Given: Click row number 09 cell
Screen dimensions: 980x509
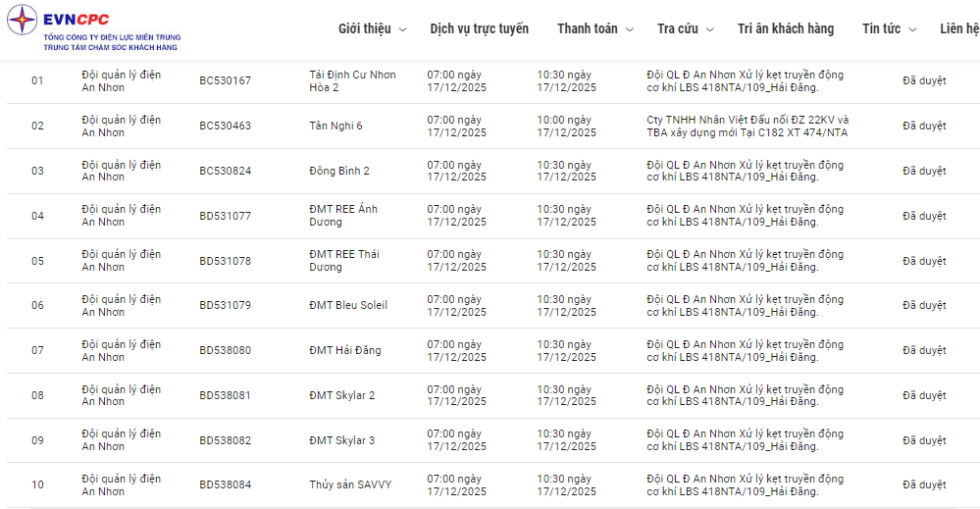Looking at the screenshot, I should coord(37,440).
